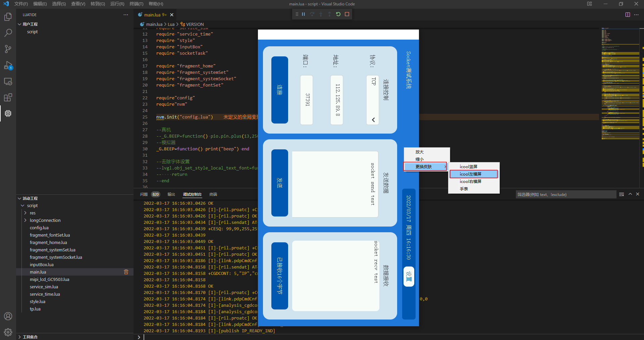Click the debug console filter box
644x340 pixels.
[566, 194]
